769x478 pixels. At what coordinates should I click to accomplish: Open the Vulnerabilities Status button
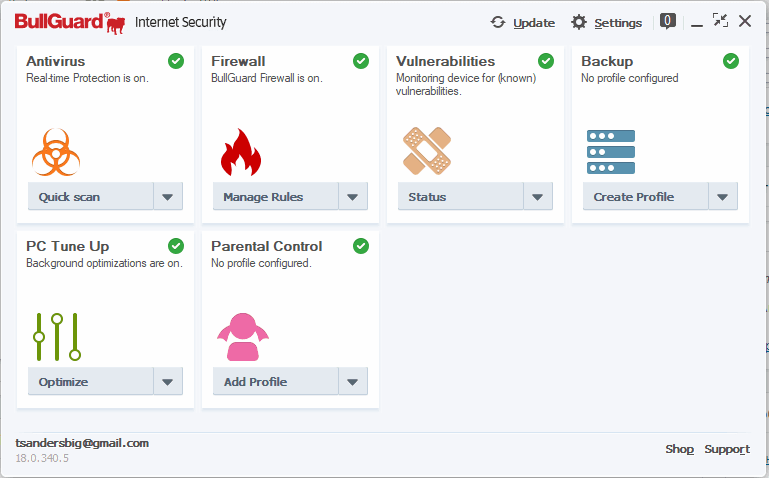point(461,196)
